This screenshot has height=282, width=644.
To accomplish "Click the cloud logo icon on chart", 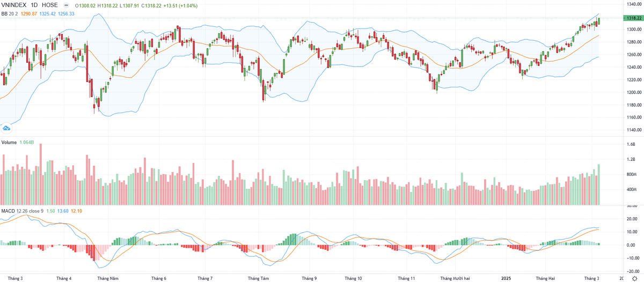I will pos(6,128).
